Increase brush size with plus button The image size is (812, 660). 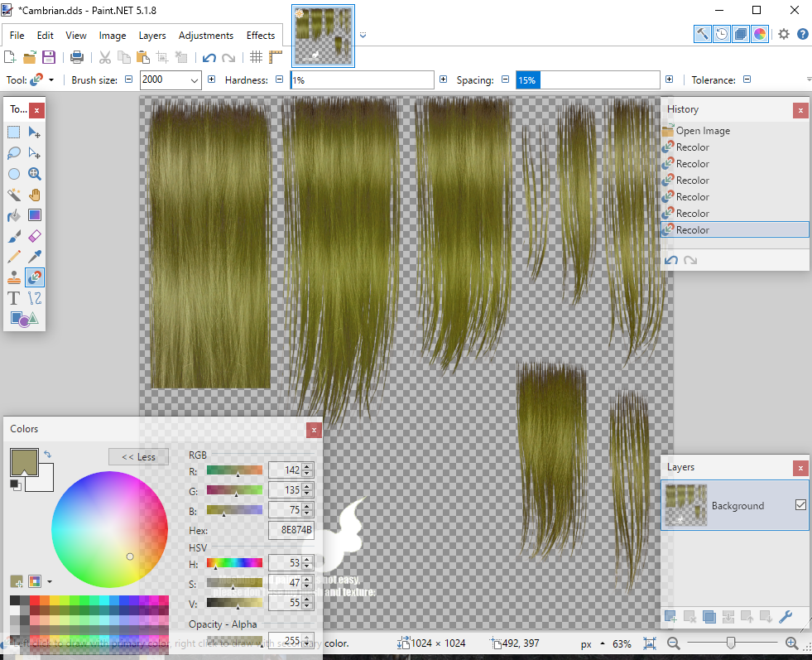(x=211, y=79)
